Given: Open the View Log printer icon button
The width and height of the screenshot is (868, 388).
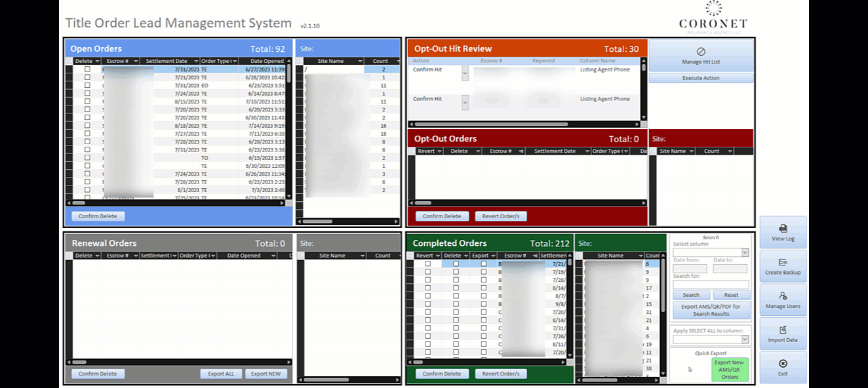Looking at the screenshot, I should (x=783, y=233).
